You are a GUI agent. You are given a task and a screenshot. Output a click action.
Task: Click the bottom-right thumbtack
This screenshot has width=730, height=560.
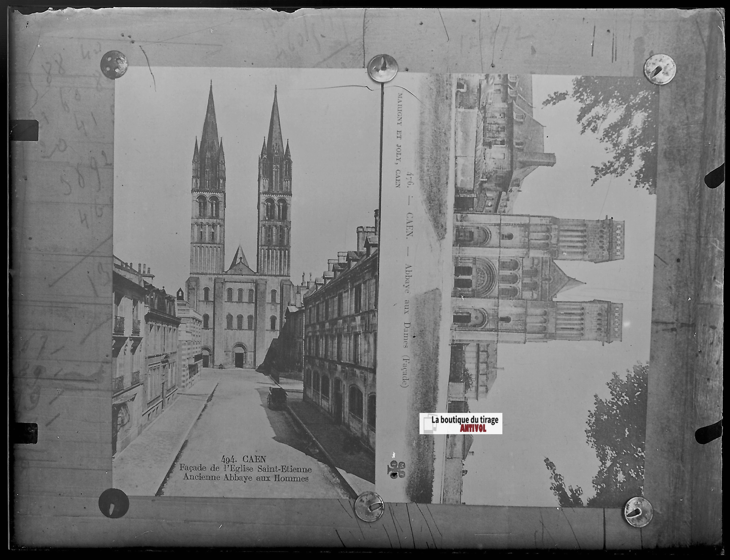638,512
